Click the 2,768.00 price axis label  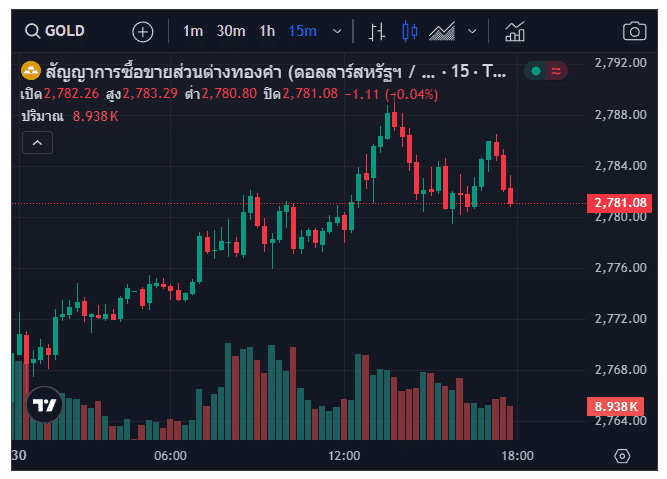point(620,370)
